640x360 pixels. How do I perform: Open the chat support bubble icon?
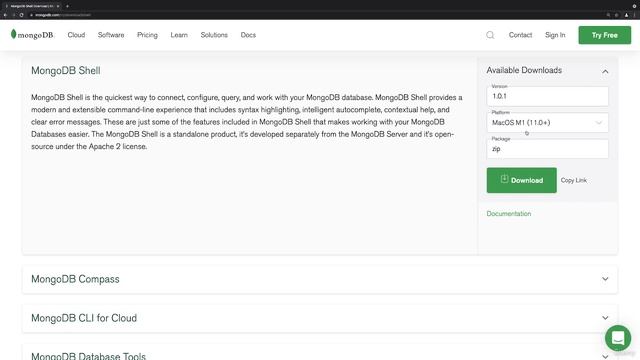[x=618, y=338]
